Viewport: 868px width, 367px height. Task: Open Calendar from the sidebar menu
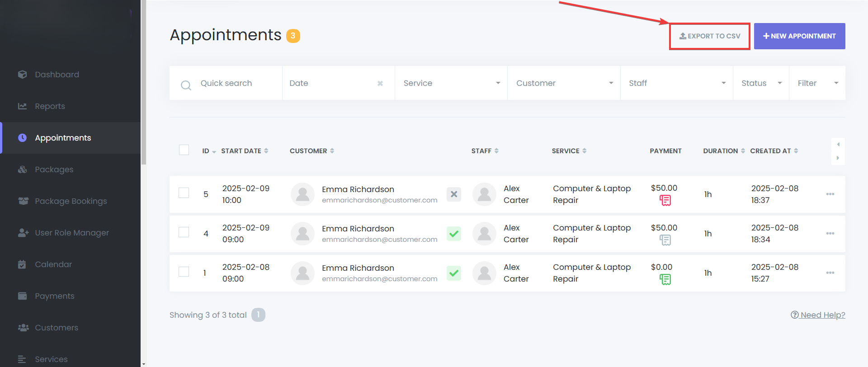pos(53,264)
